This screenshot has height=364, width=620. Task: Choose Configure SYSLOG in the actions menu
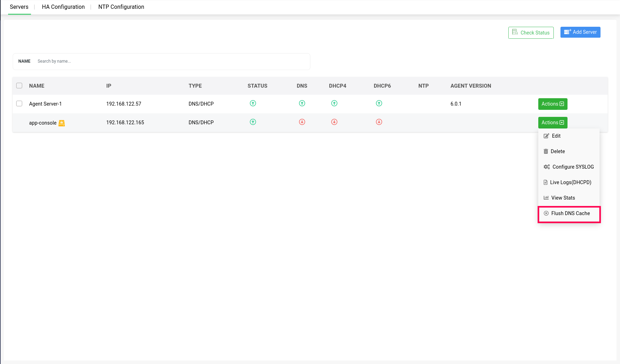[572, 167]
